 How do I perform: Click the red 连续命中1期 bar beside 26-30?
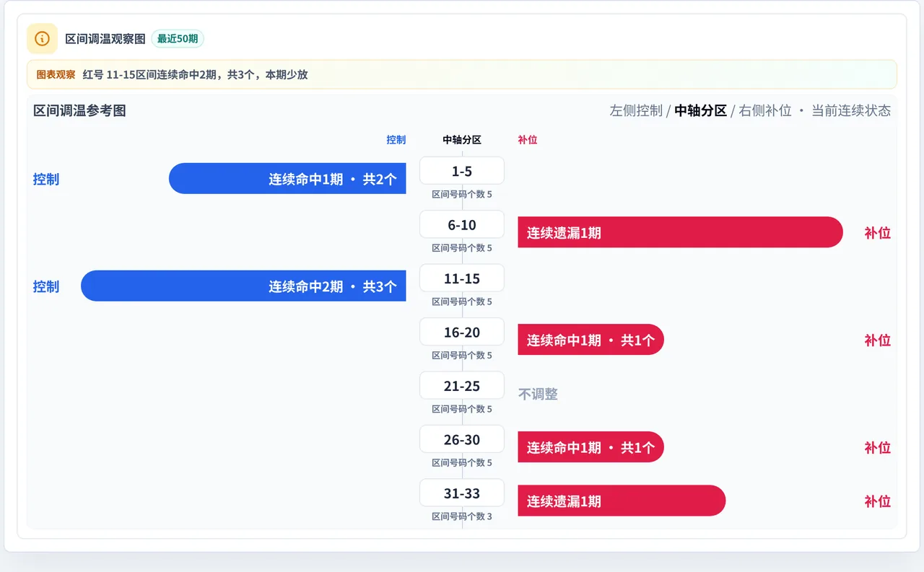[590, 447]
